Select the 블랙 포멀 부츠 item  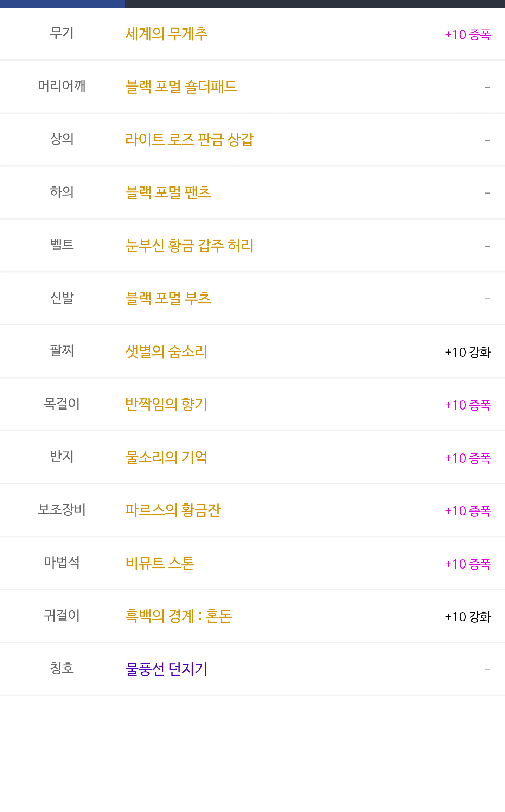tap(168, 298)
